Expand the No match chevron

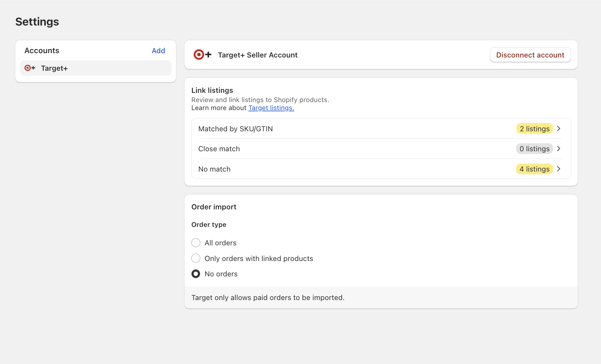[559, 169]
